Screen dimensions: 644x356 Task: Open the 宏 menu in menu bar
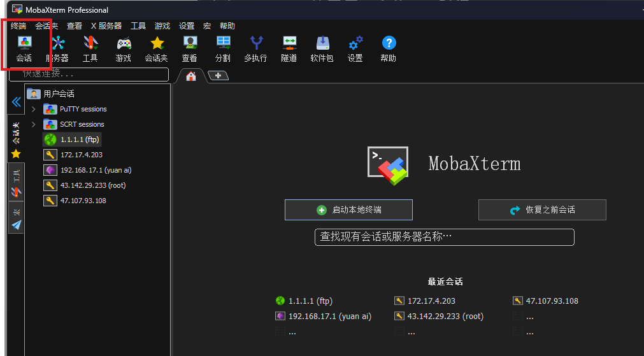tap(207, 26)
